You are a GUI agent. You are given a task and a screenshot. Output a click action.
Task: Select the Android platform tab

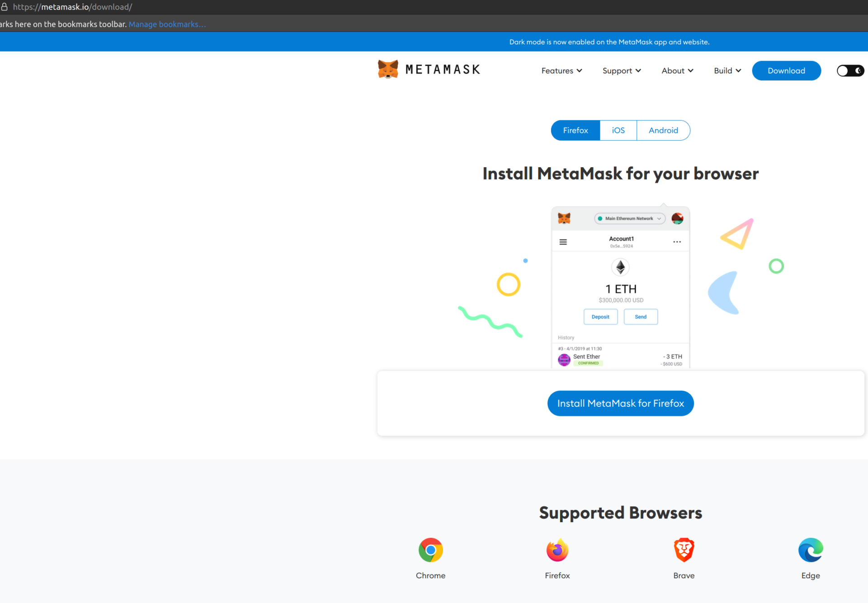click(x=663, y=130)
